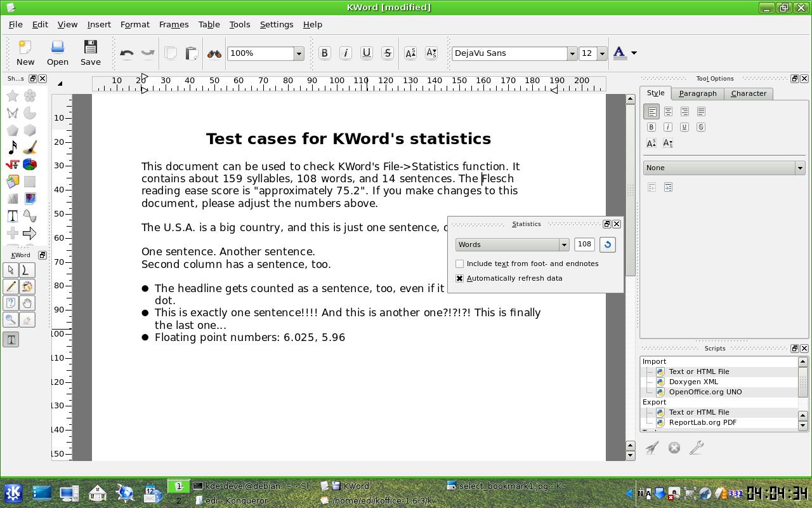812x508 pixels.
Task: Click the Undo arrow in toolbar
Action: (x=126, y=53)
